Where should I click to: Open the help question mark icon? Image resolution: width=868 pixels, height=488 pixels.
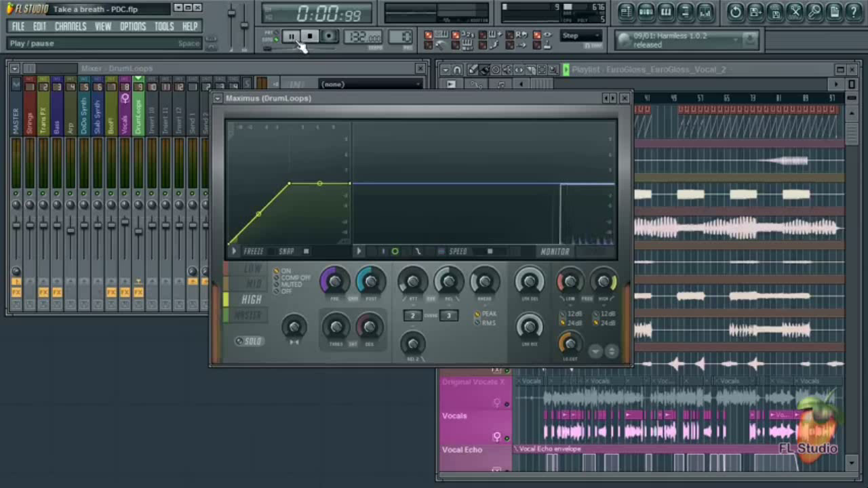point(854,12)
